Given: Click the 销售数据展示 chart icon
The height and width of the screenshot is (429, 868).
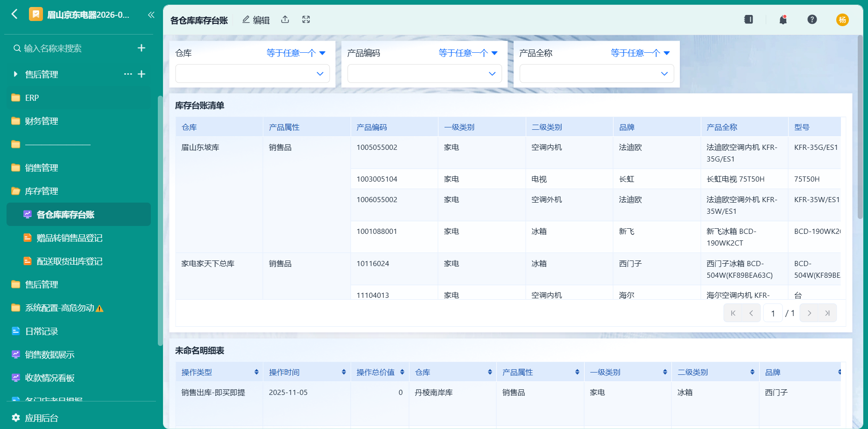Looking at the screenshot, I should [x=16, y=354].
